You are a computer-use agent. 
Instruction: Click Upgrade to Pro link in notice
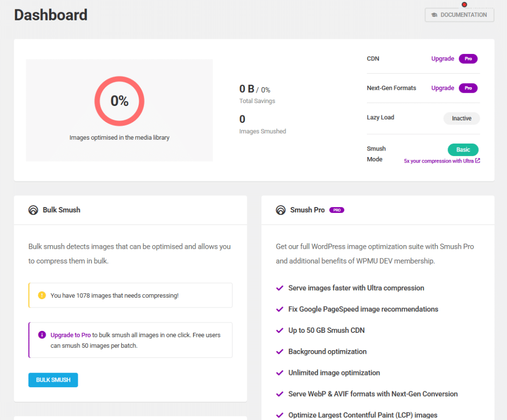(x=70, y=335)
